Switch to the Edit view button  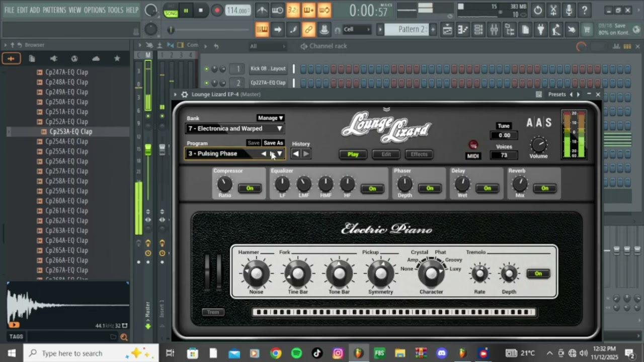(386, 154)
